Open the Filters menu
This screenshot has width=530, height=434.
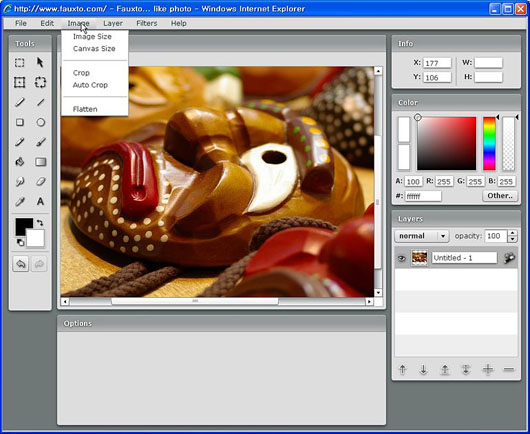pos(147,23)
